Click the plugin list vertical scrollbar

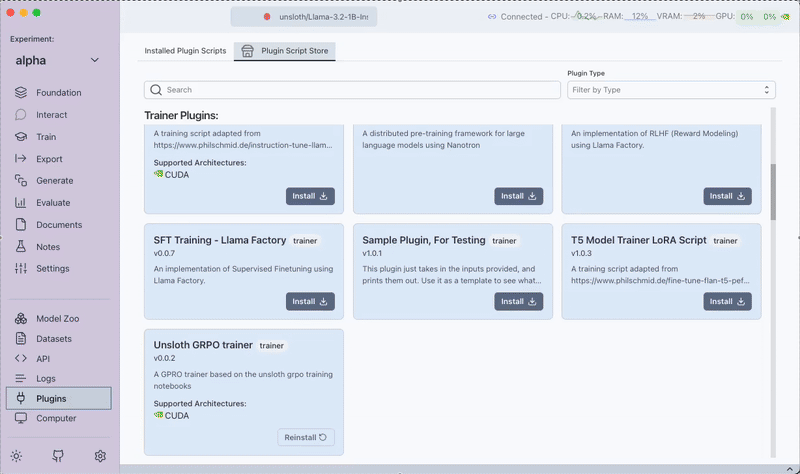[x=772, y=190]
